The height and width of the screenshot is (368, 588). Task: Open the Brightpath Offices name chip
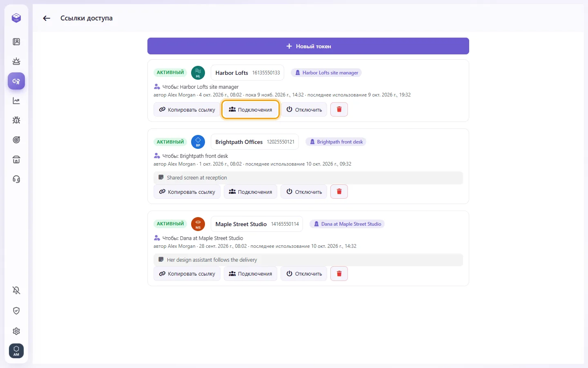(x=255, y=142)
